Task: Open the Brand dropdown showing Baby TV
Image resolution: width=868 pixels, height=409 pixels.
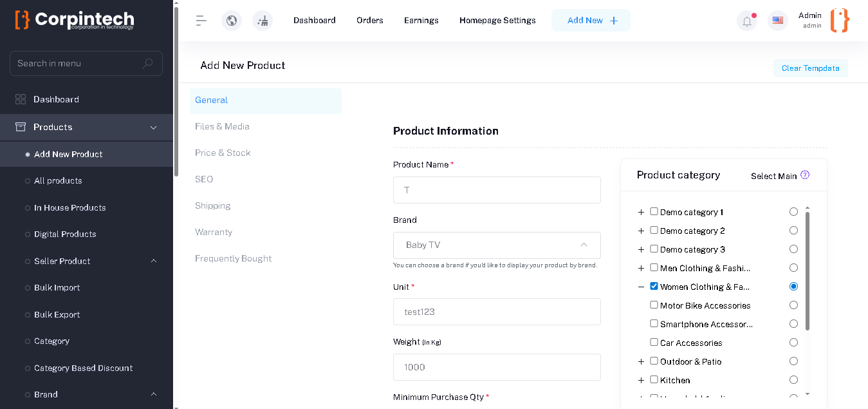Action: (x=497, y=245)
